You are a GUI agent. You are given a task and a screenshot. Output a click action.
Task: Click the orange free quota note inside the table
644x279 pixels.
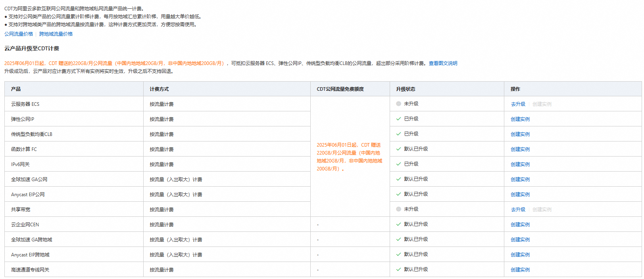click(349, 157)
